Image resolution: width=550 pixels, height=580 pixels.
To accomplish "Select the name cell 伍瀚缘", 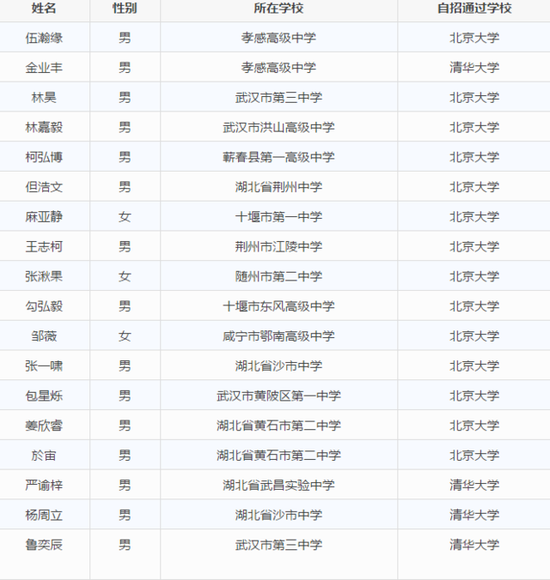I will click(44, 38).
